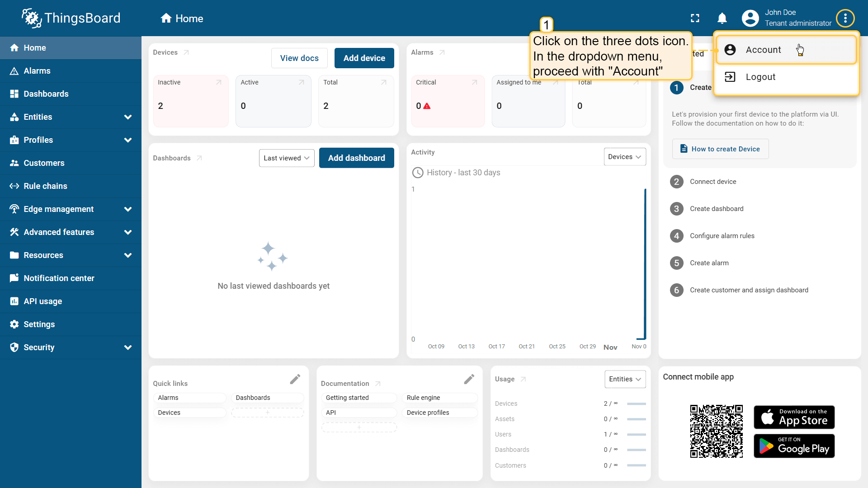868x488 pixels.
Task: Open Rule chains in sidebar
Action: [45, 186]
